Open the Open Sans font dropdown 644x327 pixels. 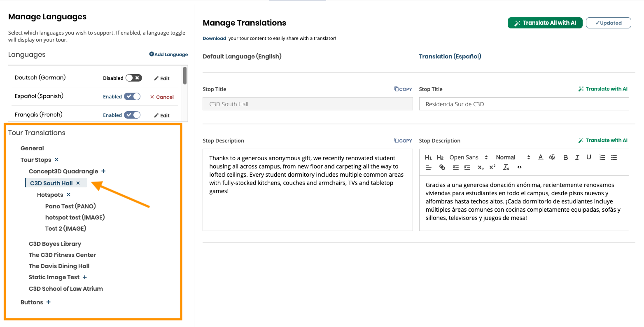pos(468,157)
